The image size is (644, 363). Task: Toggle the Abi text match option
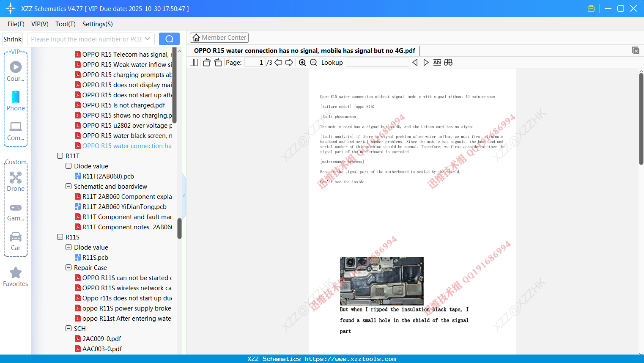(x=437, y=63)
